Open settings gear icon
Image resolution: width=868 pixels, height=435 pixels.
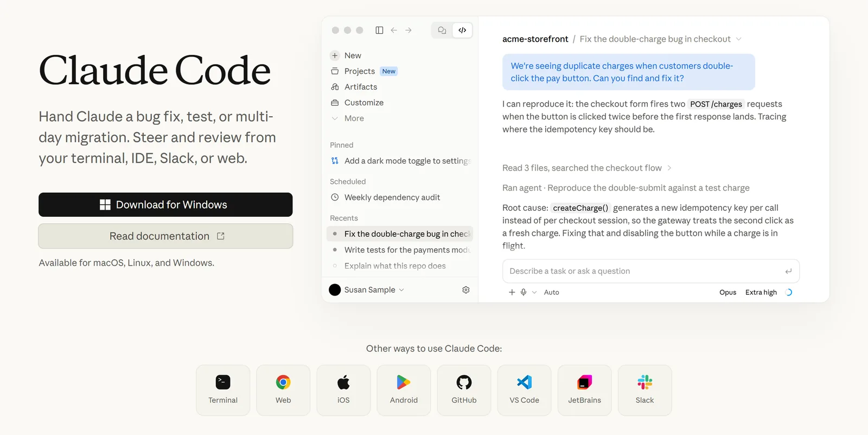[466, 290]
